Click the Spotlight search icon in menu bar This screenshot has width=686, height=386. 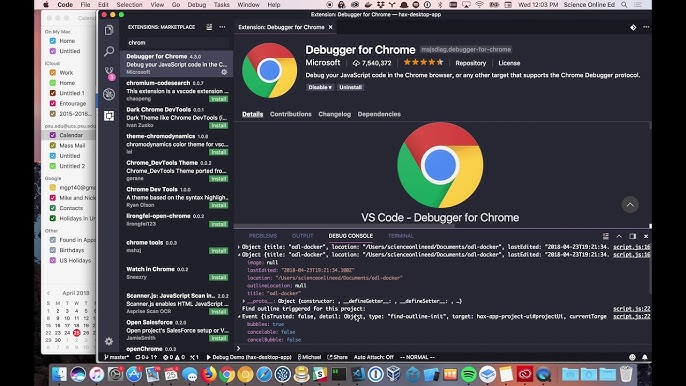tap(624, 5)
